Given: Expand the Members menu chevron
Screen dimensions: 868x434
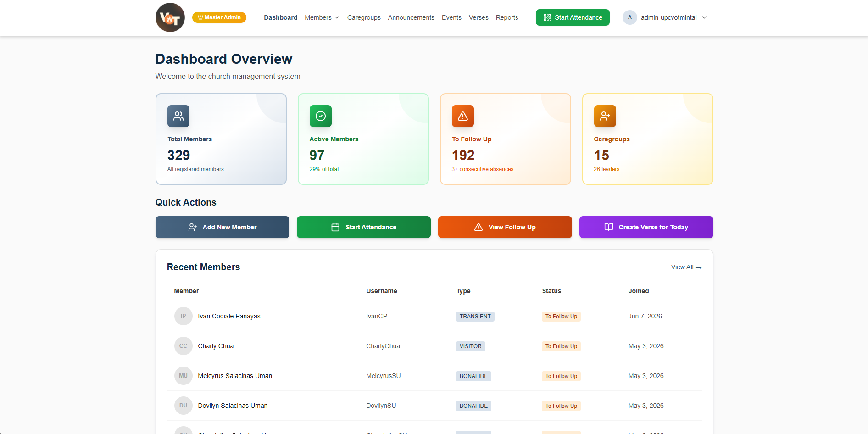Looking at the screenshot, I should pos(337,17).
